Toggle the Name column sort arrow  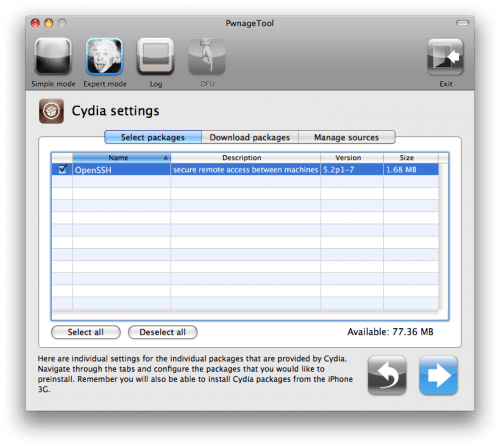pos(166,158)
